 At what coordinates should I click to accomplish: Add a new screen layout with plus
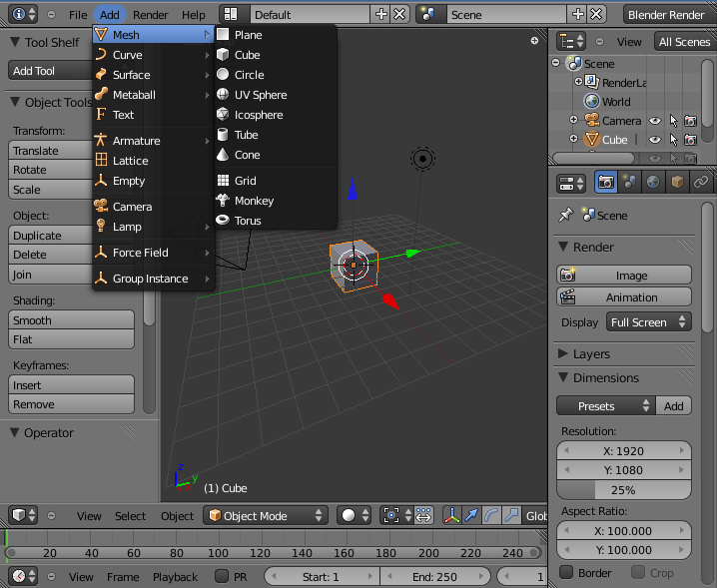click(380, 15)
